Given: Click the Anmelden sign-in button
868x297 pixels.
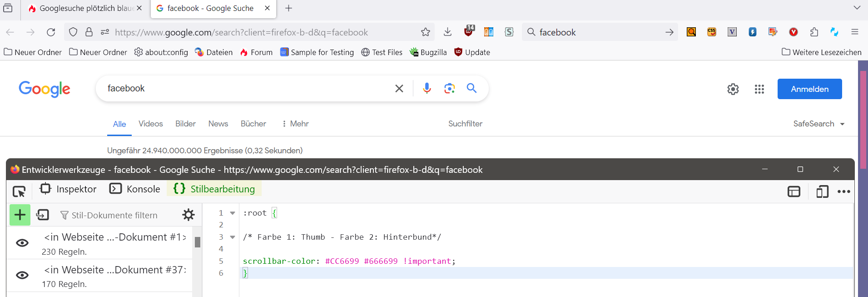Looking at the screenshot, I should [x=809, y=89].
